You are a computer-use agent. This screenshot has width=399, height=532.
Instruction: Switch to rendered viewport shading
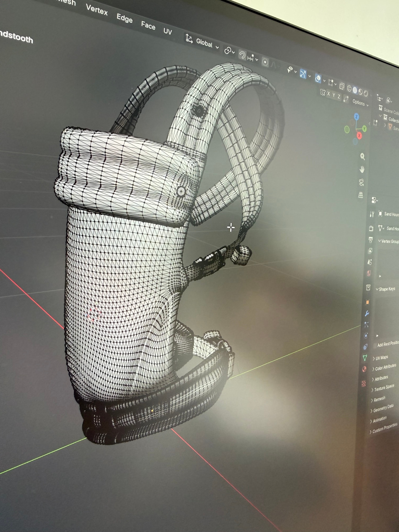tap(366, 94)
